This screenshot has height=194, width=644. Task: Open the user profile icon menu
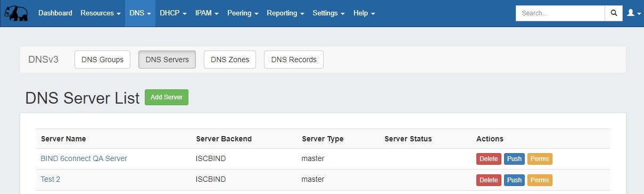click(633, 13)
